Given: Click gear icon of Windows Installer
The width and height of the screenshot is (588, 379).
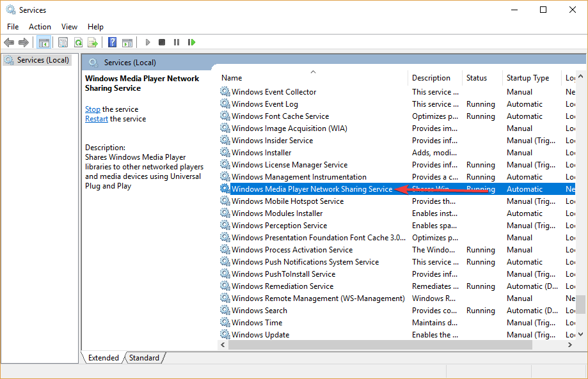Looking at the screenshot, I should pyautogui.click(x=225, y=152).
